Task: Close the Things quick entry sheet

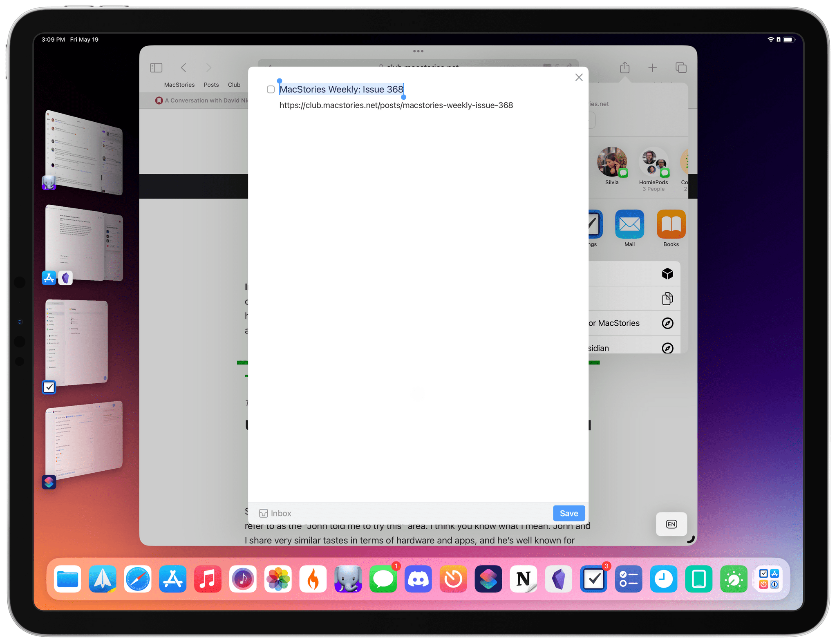Action: point(579,77)
